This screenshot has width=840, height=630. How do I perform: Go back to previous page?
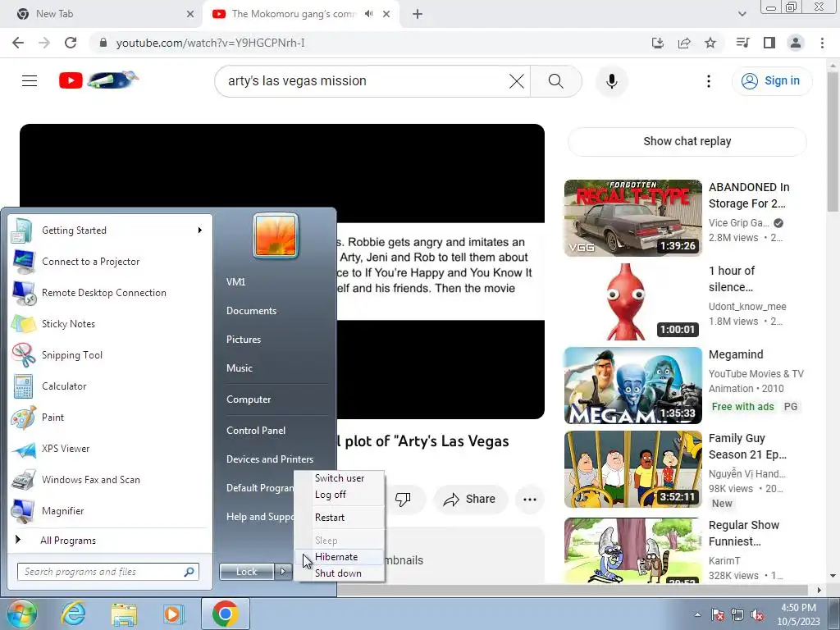coord(18,43)
